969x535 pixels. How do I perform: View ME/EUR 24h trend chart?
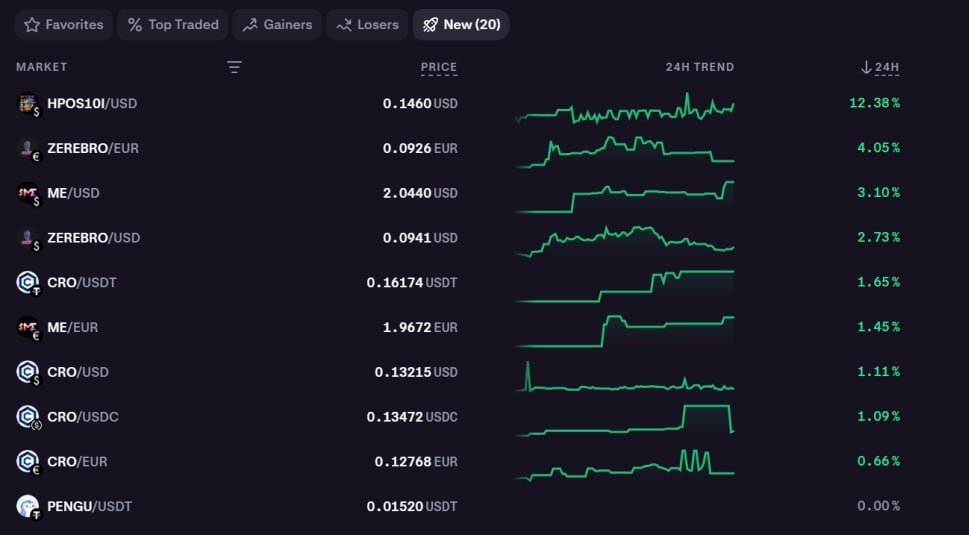625,331
